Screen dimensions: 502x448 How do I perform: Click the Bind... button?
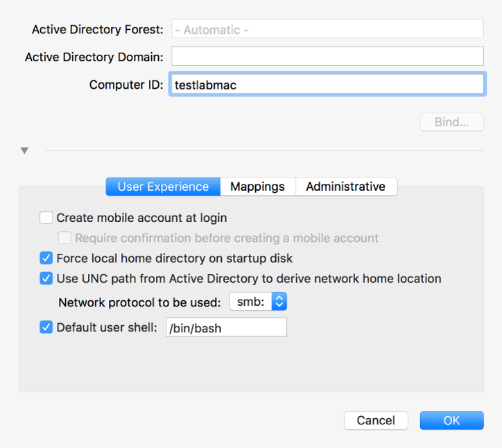pyautogui.click(x=451, y=122)
